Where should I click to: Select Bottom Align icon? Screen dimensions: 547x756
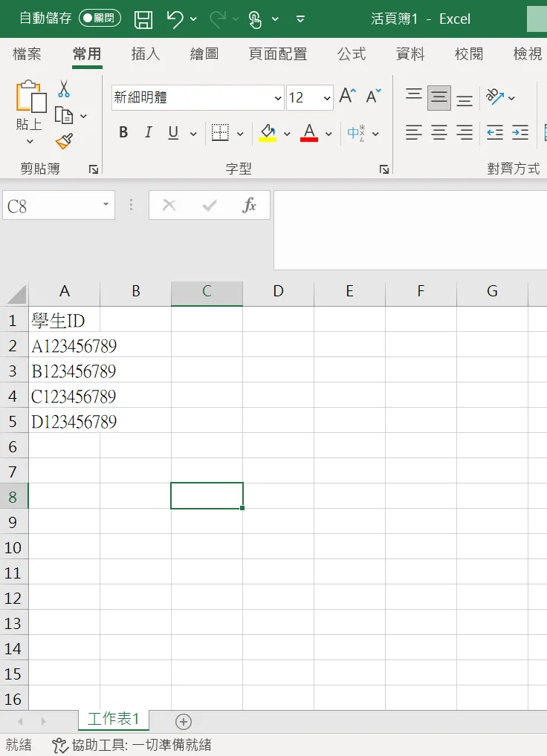[465, 100]
